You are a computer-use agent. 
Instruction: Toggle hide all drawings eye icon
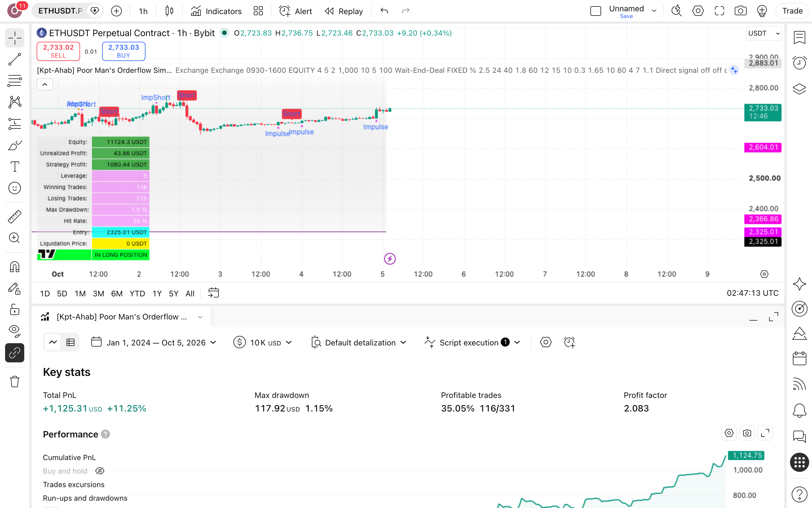click(x=14, y=331)
